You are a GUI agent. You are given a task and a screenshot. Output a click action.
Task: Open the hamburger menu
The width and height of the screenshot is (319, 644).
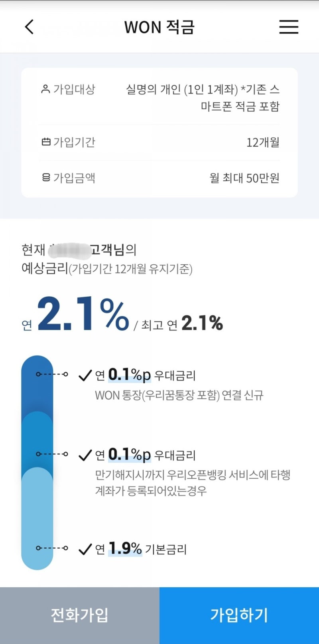[289, 27]
